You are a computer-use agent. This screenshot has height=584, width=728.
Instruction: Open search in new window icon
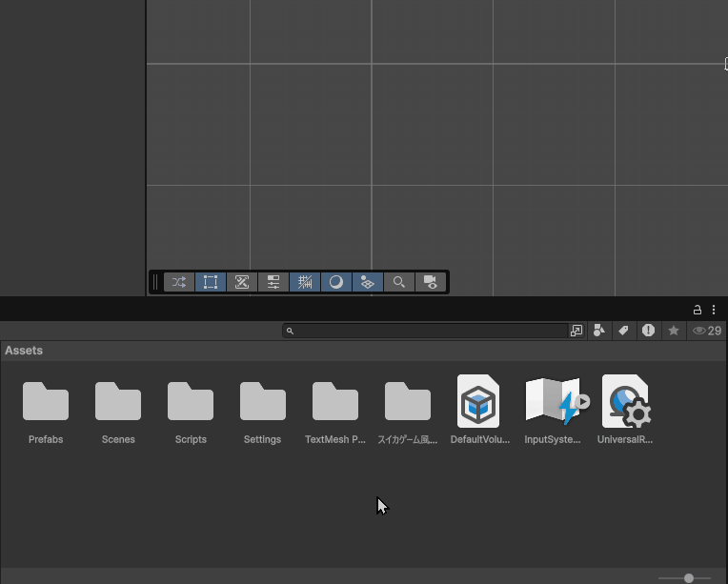576,331
